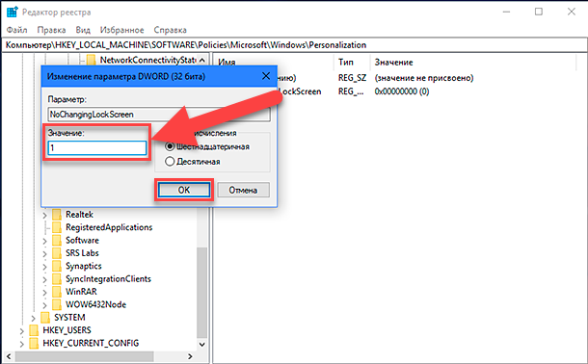Click the Synaptics folder icon
Screen dimensions: 588x364
point(57,266)
